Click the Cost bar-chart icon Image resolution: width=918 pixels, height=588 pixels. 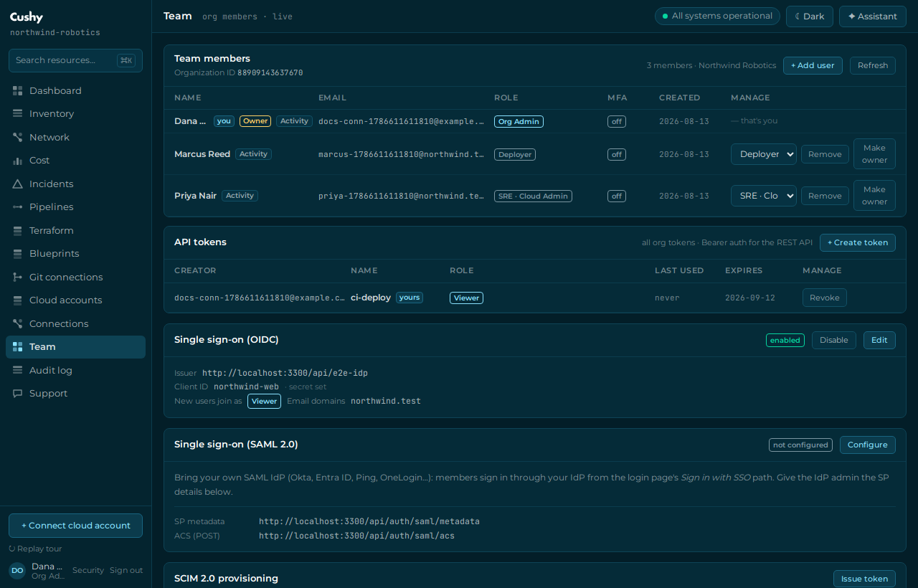click(x=18, y=160)
